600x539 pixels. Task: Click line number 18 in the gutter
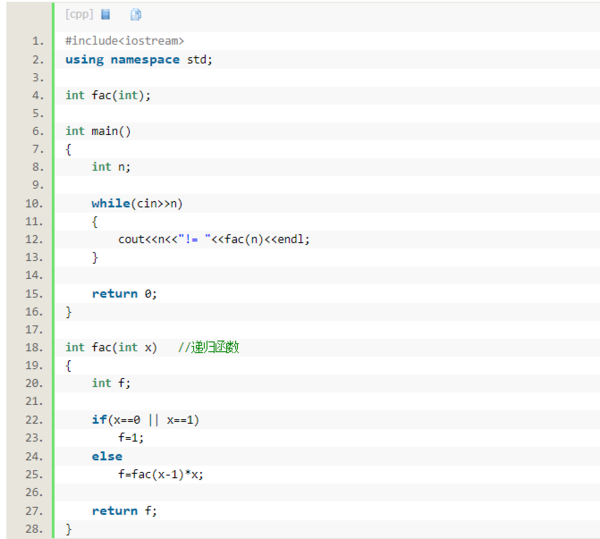[34, 347]
